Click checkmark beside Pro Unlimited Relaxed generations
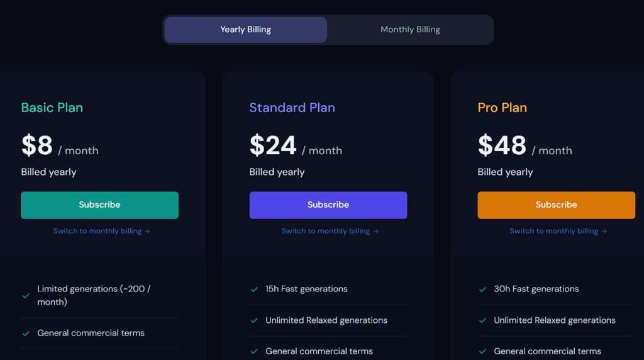 pyautogui.click(x=482, y=320)
